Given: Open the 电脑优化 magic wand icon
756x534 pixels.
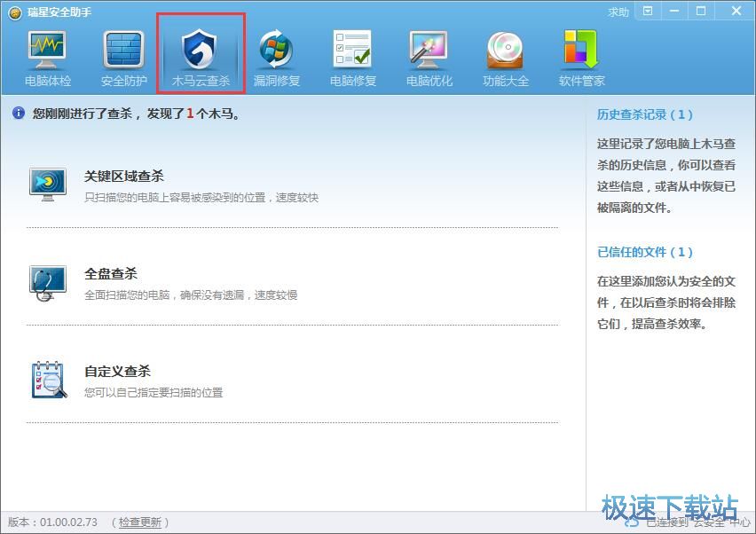Looking at the screenshot, I should 429,51.
